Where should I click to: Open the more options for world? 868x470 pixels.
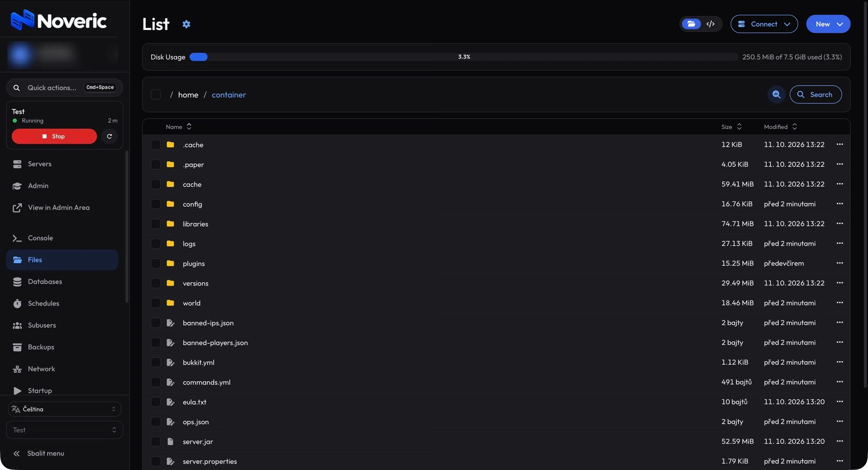point(840,303)
